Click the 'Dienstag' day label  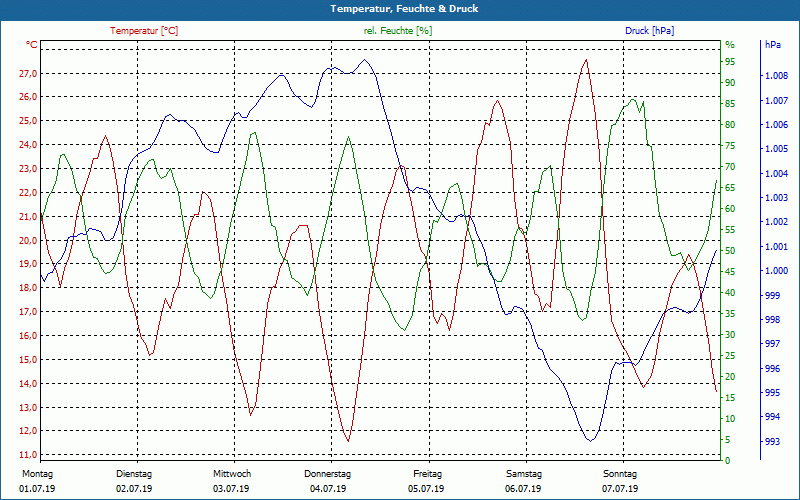pyautogui.click(x=134, y=474)
